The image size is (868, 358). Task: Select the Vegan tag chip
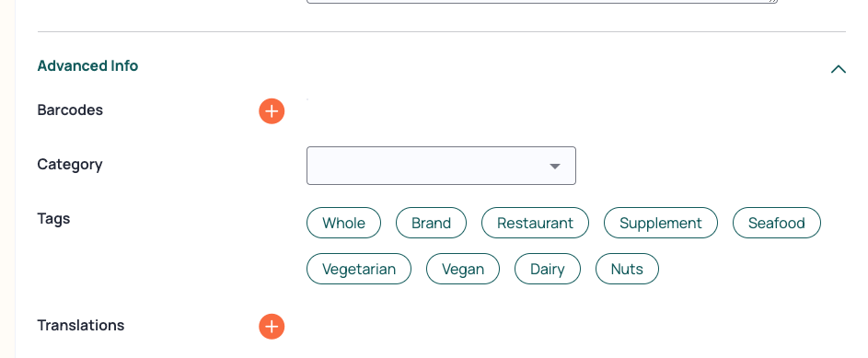tap(463, 269)
